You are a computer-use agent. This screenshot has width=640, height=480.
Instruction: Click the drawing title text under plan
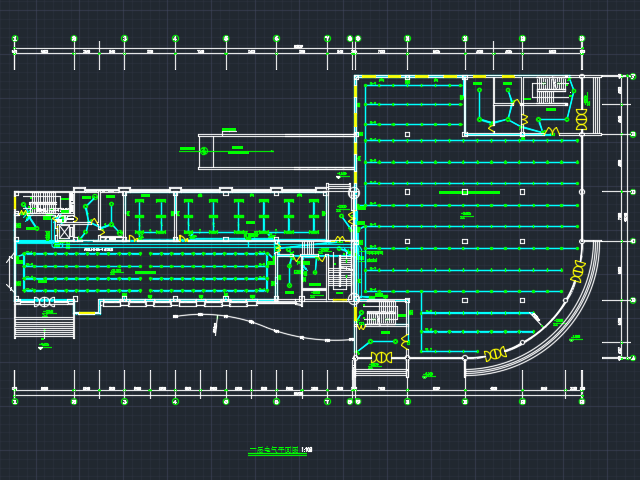pyautogui.click(x=281, y=450)
